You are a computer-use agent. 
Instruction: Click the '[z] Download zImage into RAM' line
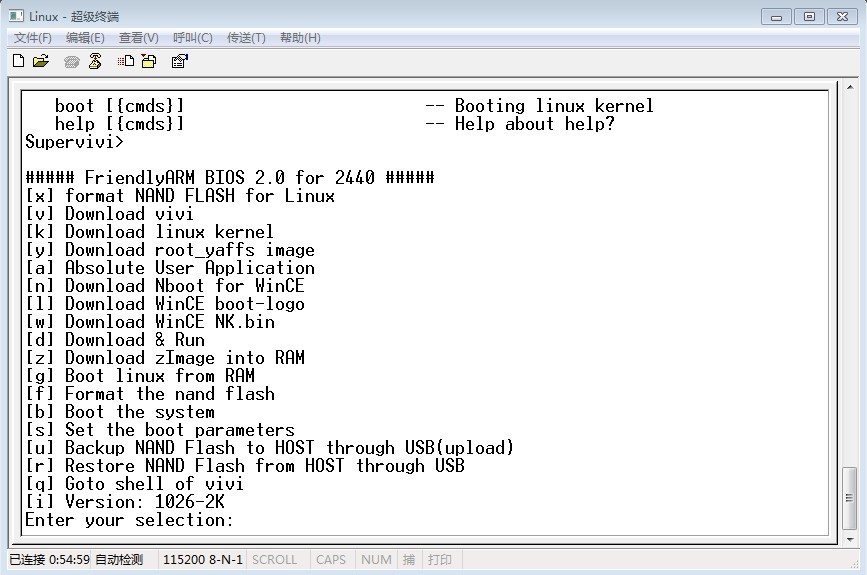[165, 358]
